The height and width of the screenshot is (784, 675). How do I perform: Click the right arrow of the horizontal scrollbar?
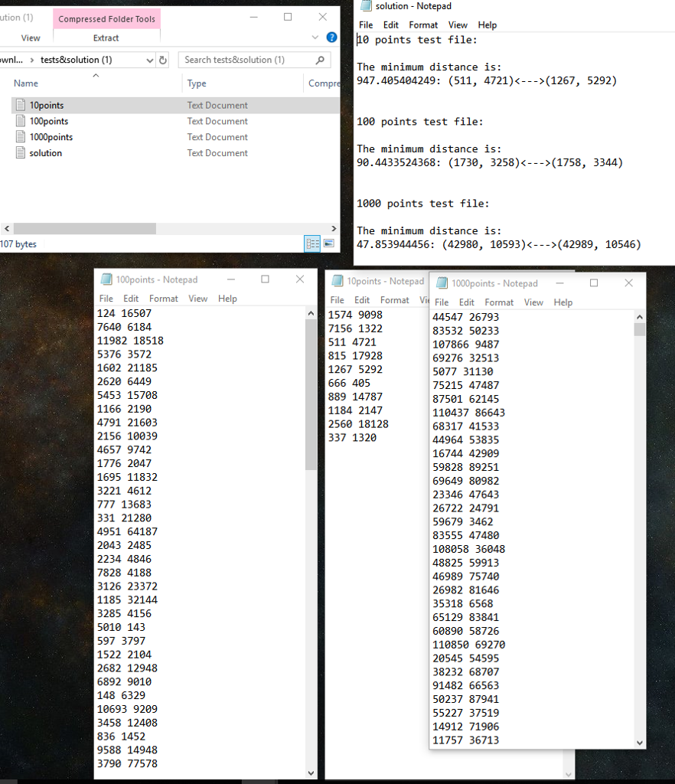(x=332, y=228)
